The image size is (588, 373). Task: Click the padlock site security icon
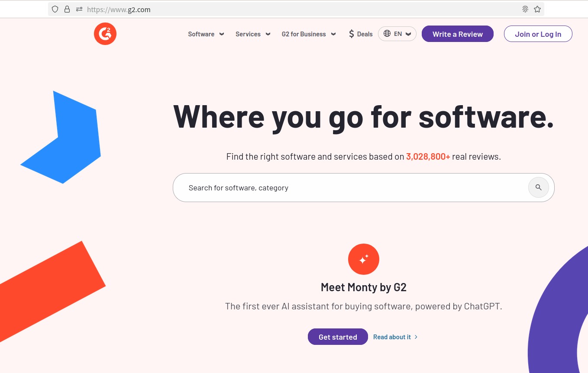click(67, 9)
